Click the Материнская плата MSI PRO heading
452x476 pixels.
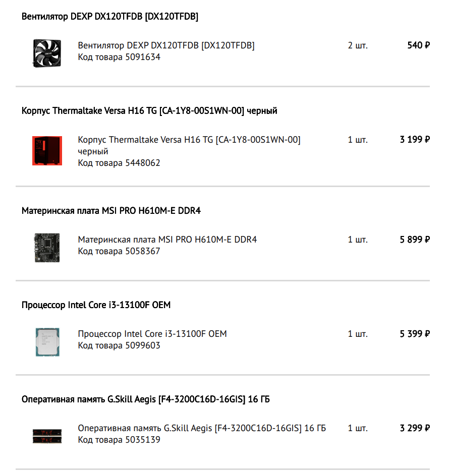pyautogui.click(x=111, y=211)
